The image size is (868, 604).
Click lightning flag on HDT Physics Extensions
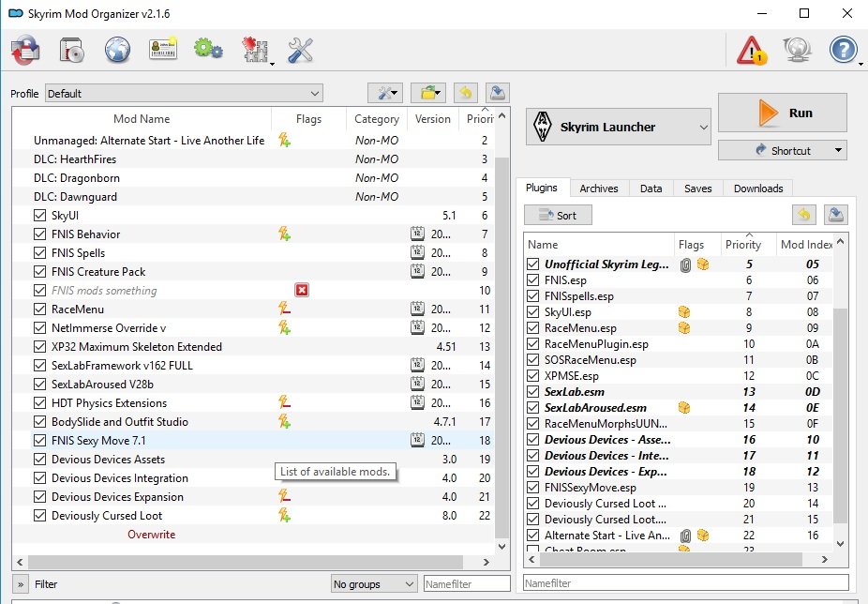[x=285, y=402]
